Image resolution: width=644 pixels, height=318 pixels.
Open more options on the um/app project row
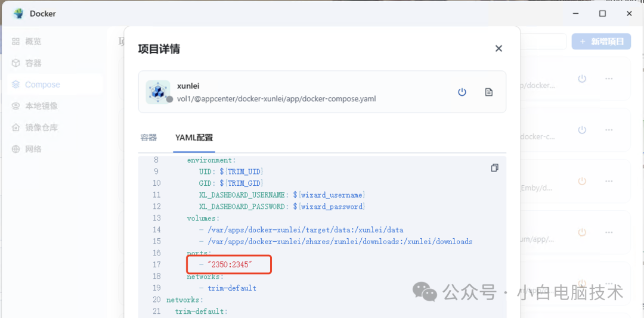[609, 232]
